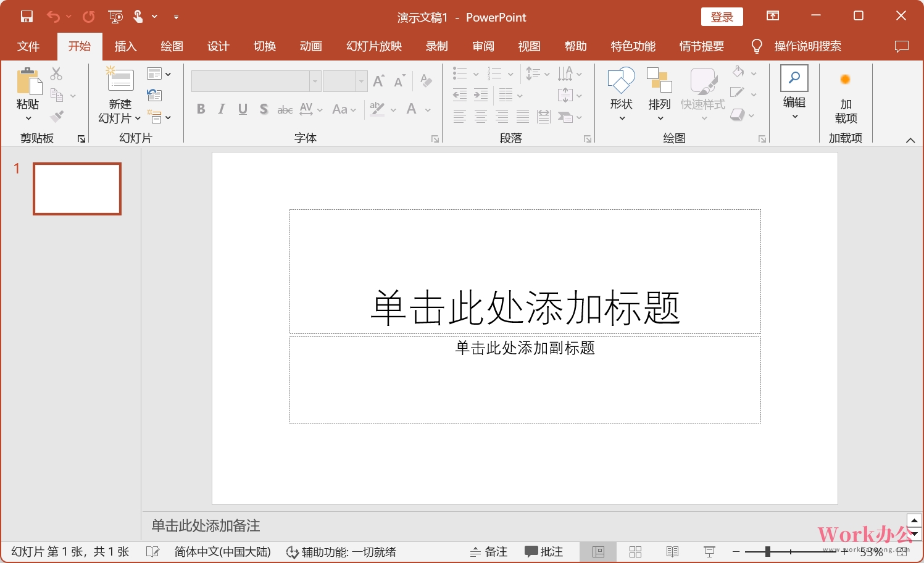The width and height of the screenshot is (924, 563).
Task: Toggle Italic formatting
Action: [x=222, y=109]
